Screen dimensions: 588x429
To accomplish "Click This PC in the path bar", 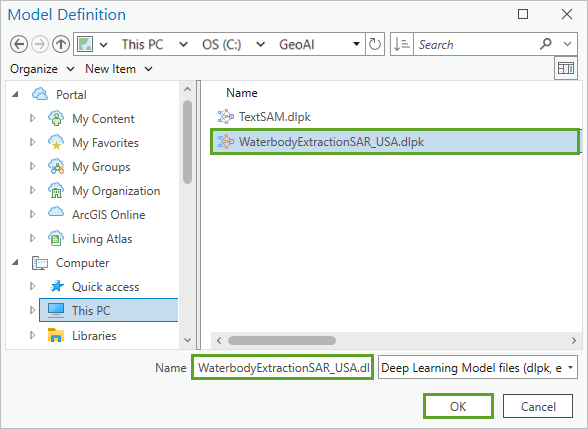I will point(142,44).
